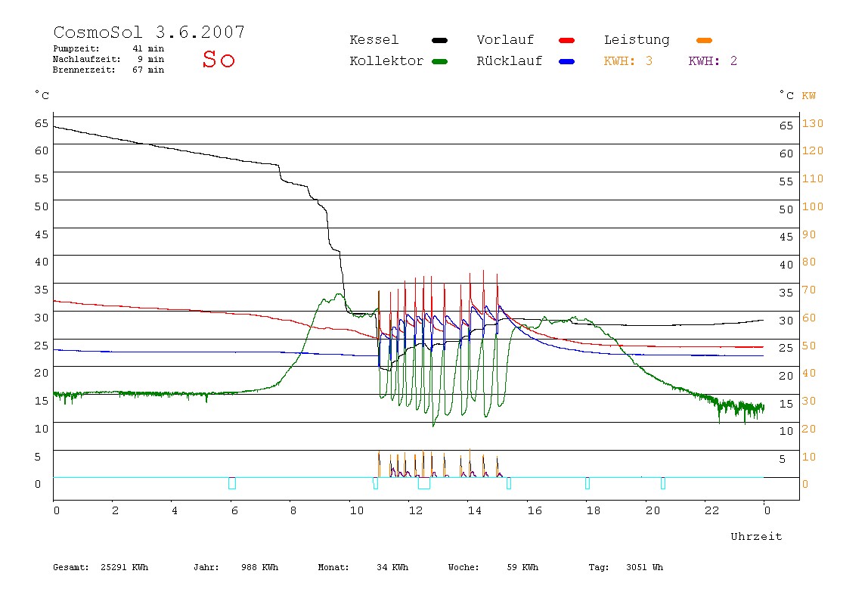Click the hour "4" label on time axis
Screen dimensions: 868x614
tap(175, 510)
